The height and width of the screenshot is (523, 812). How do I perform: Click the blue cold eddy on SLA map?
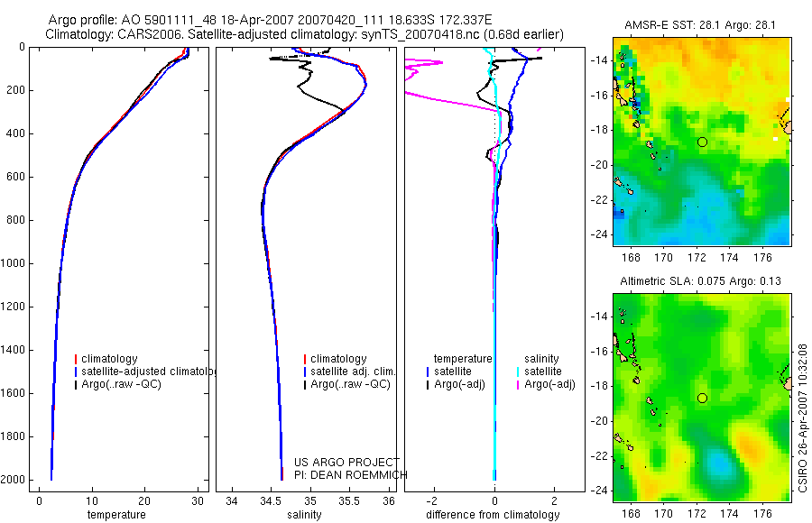pos(719,463)
